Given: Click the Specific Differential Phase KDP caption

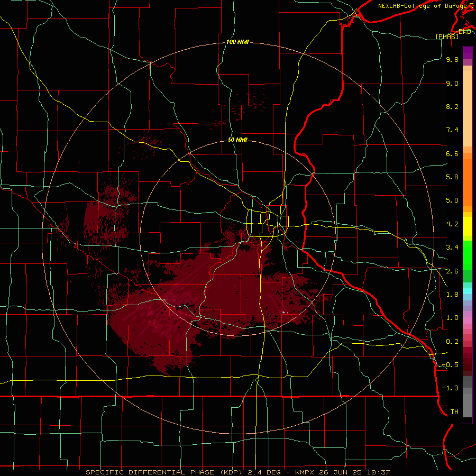Looking at the screenshot, I should (x=238, y=472).
